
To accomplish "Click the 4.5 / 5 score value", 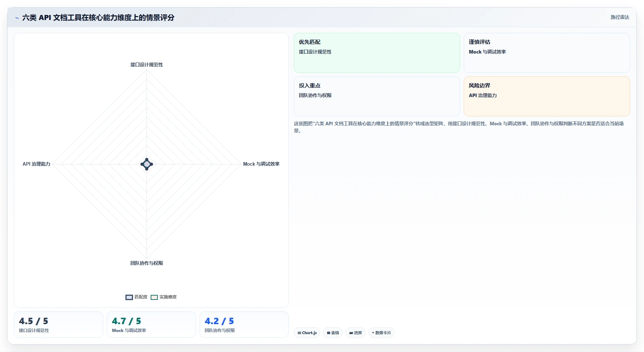I will (x=34, y=321).
